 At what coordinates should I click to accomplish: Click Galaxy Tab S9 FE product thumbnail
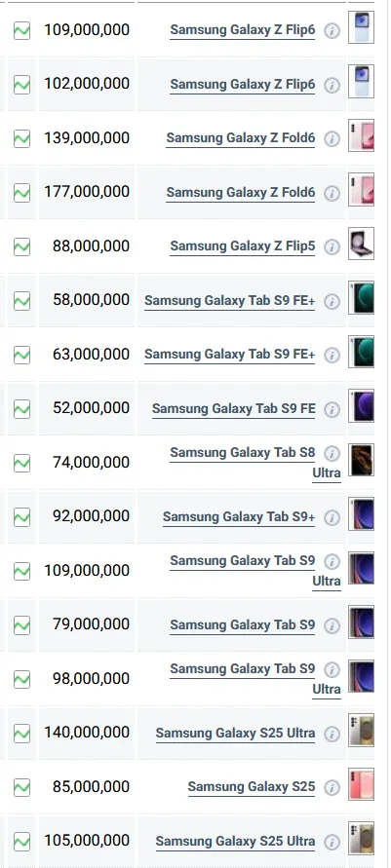click(361, 406)
